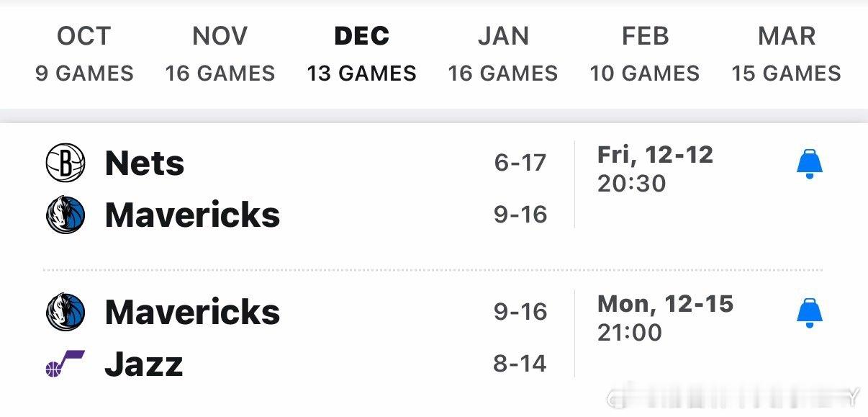Click Mavericks name in the Jazz matchup
This screenshot has height=417, width=868.
[x=193, y=312]
